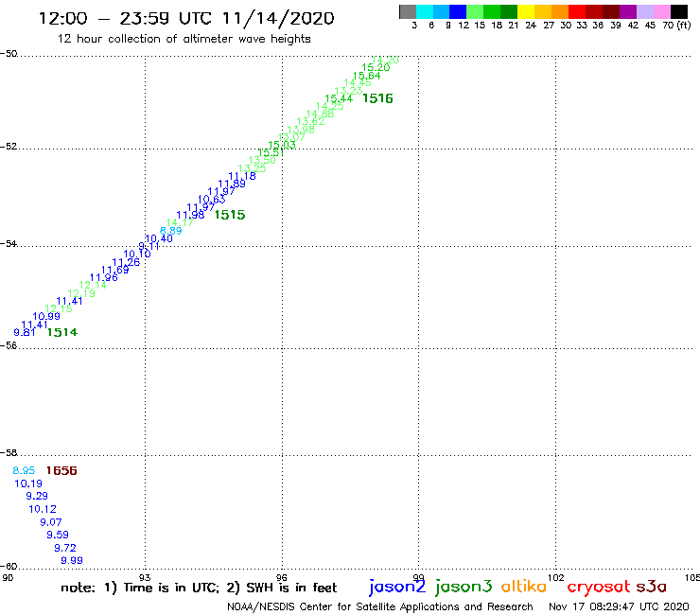
Task: Click the wave height value 10.12
Action: pos(43,509)
